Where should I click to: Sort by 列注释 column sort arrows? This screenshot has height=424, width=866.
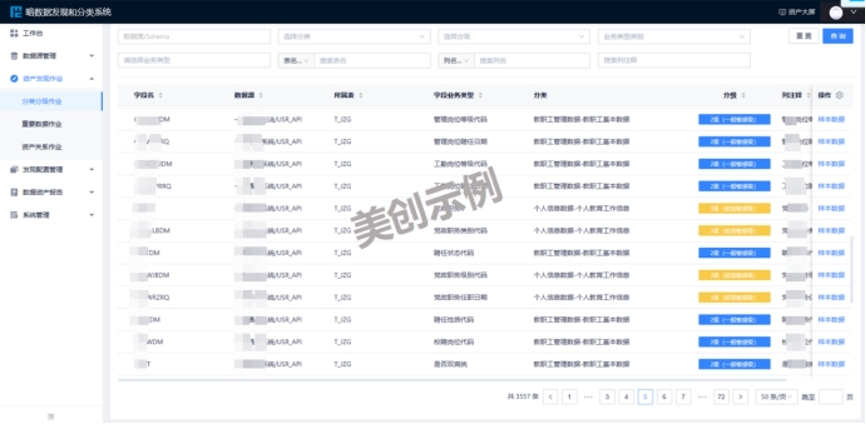807,96
